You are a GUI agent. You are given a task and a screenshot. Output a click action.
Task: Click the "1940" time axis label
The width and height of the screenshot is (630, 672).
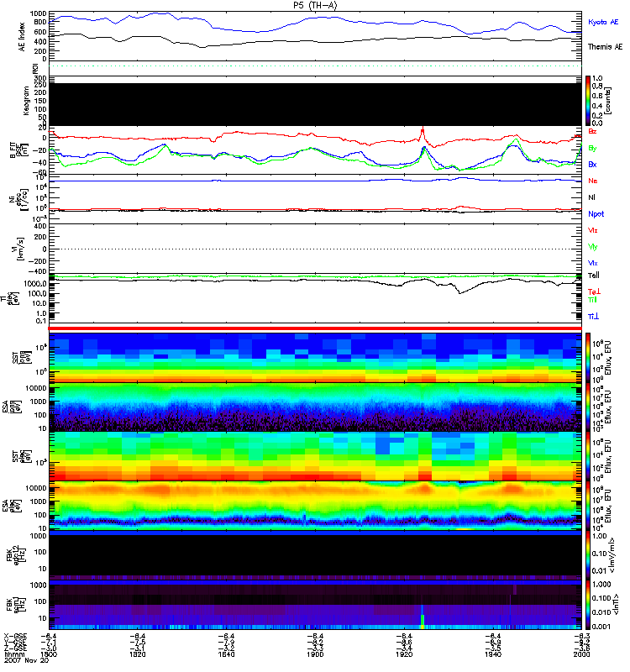pyautogui.click(x=493, y=654)
